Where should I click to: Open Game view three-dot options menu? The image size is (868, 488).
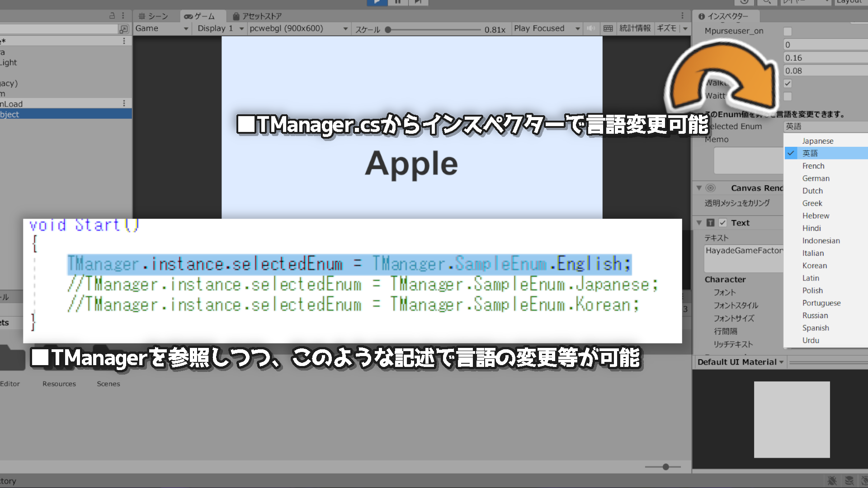[x=683, y=16]
